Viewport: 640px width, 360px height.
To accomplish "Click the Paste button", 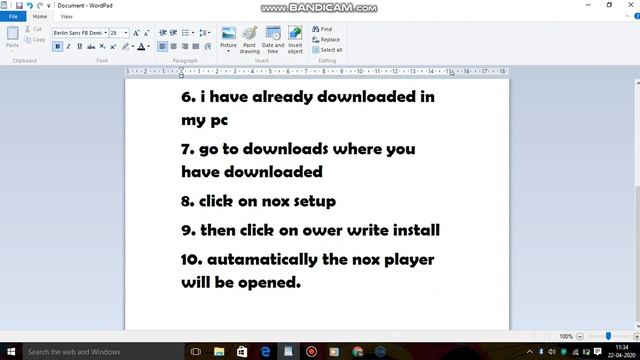I will pos(12,37).
